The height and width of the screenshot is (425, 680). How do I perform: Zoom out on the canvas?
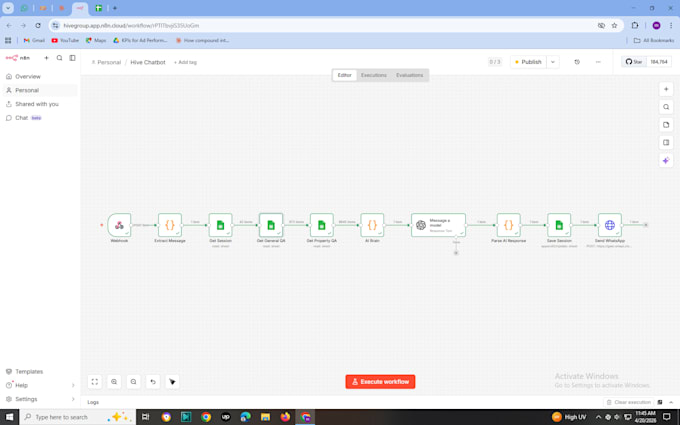(x=134, y=382)
